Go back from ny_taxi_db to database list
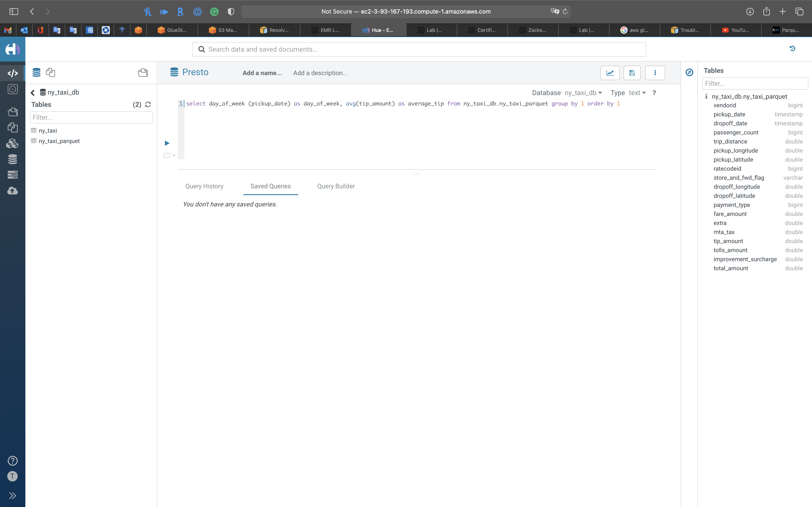Screen dimensions: 812x507 (x=33, y=93)
